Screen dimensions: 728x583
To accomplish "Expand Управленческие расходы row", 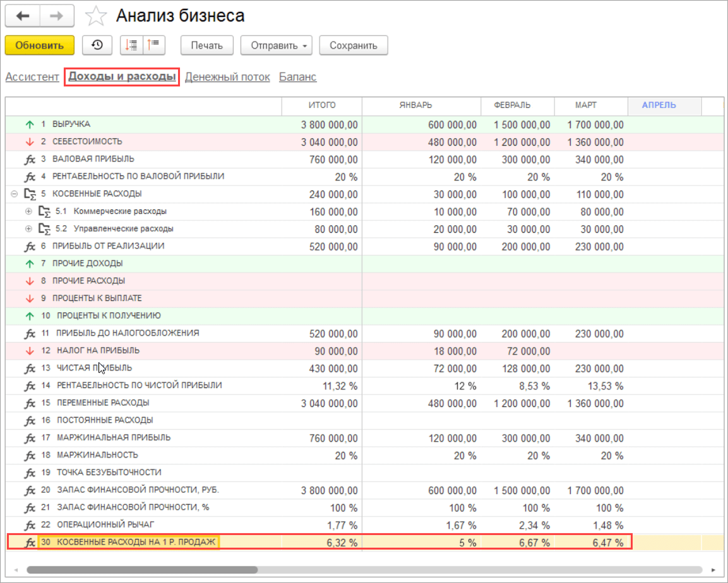I will click(28, 229).
